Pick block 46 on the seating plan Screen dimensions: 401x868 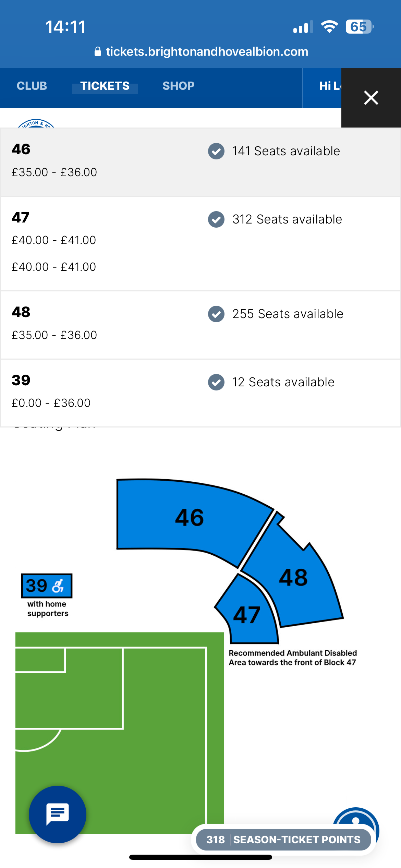tap(190, 518)
